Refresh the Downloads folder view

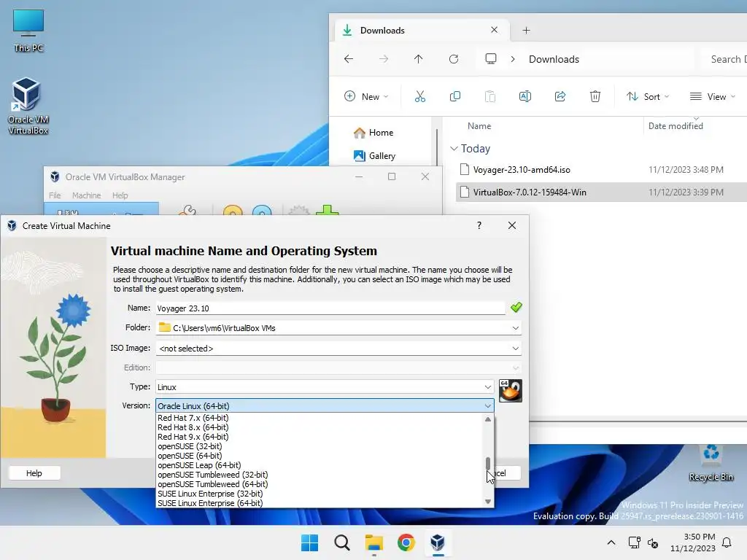coord(454,59)
